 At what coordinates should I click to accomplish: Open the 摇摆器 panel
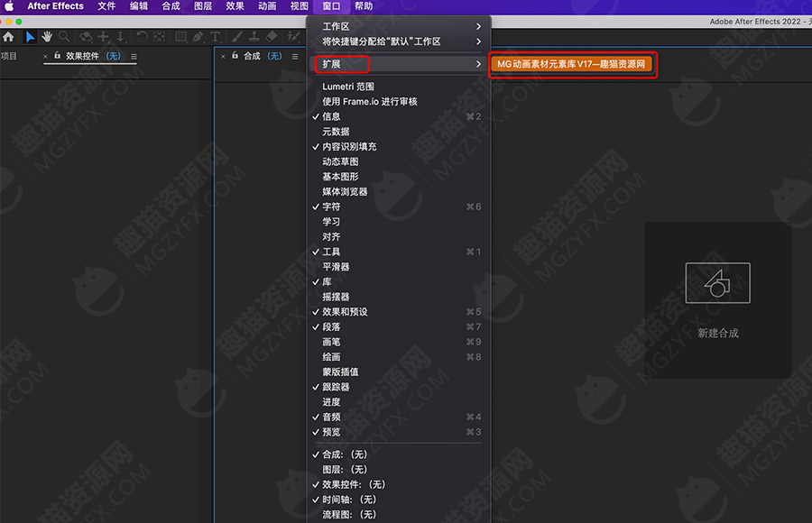point(398,297)
